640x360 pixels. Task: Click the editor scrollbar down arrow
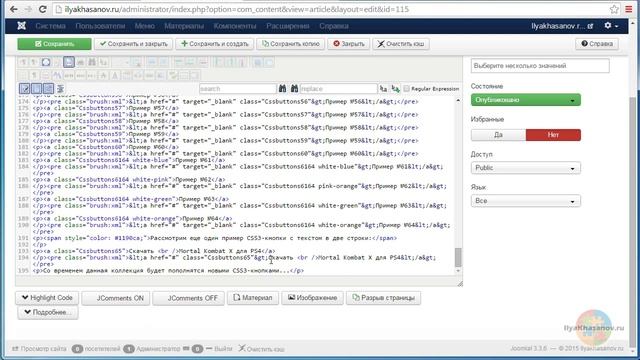pos(458,271)
